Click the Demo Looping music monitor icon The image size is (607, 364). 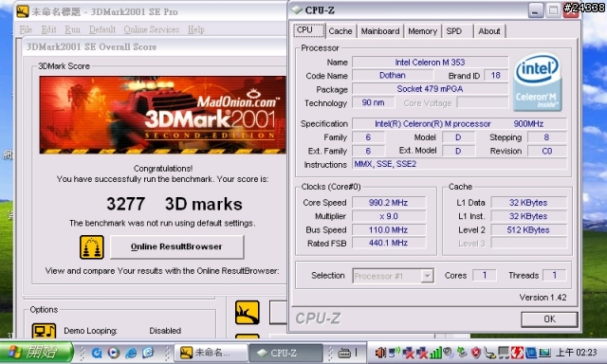pyautogui.click(x=44, y=331)
